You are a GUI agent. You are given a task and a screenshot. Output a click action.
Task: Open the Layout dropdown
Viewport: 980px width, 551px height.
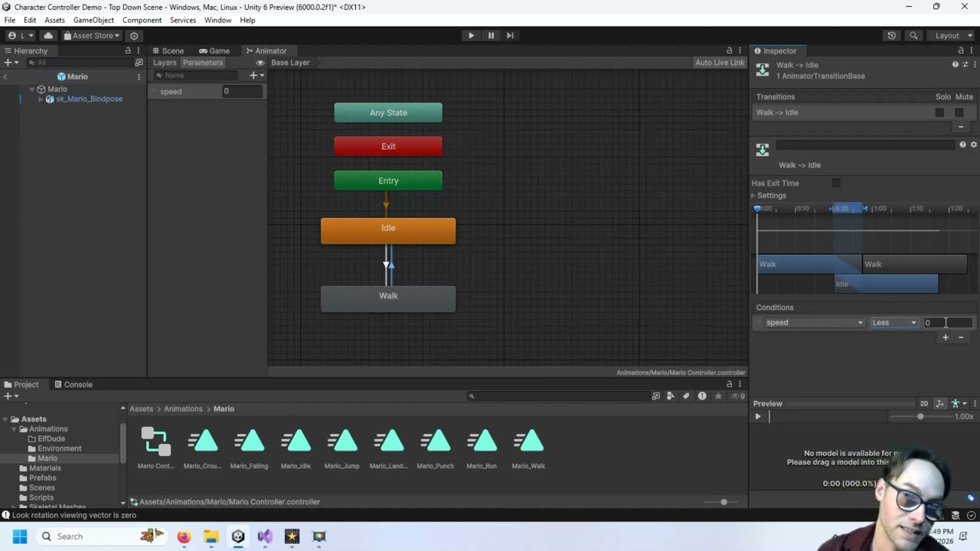952,35
